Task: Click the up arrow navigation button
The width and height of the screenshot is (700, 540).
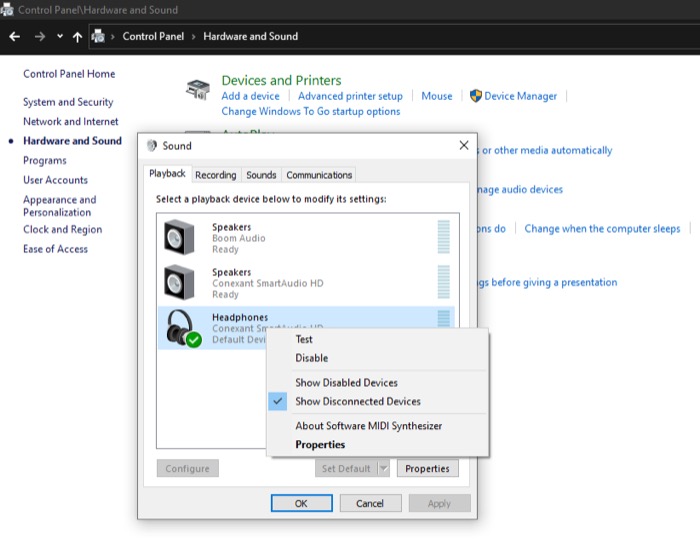Action: pyautogui.click(x=77, y=36)
